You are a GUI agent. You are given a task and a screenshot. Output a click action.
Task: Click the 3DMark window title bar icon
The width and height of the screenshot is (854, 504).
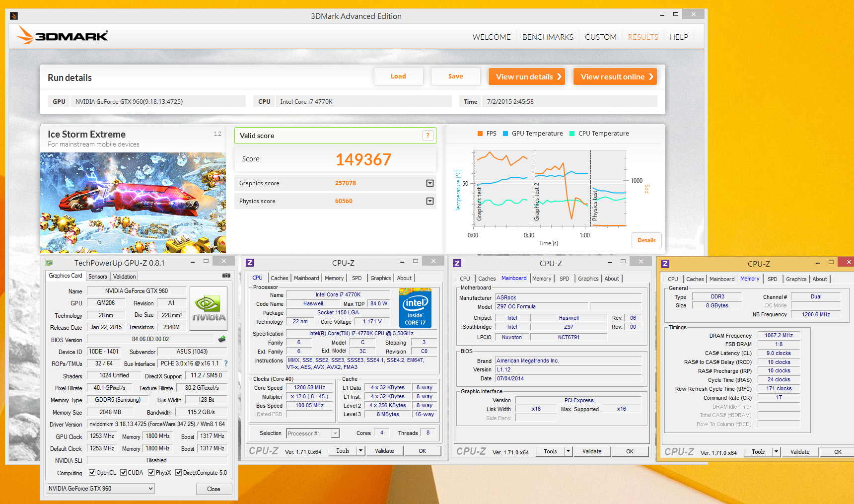click(14, 16)
